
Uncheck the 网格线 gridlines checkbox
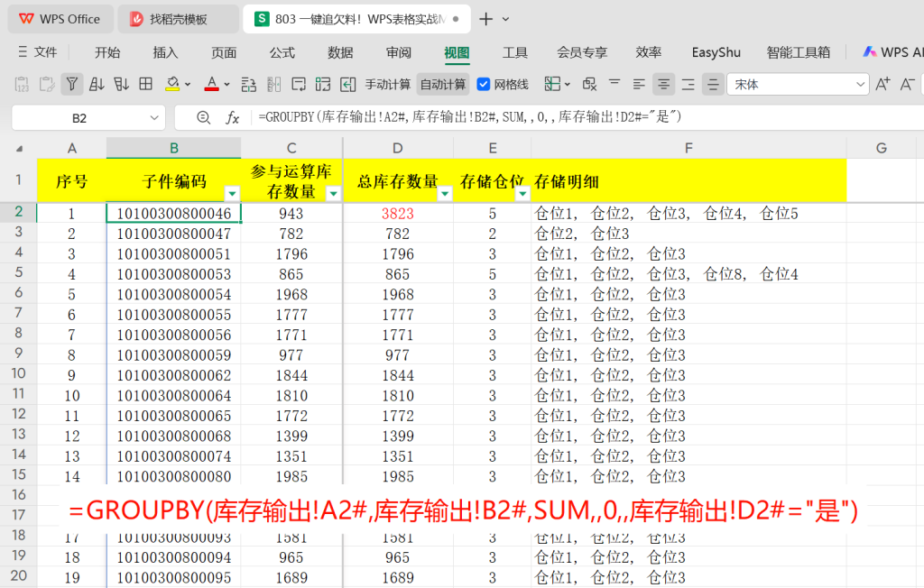click(x=484, y=84)
